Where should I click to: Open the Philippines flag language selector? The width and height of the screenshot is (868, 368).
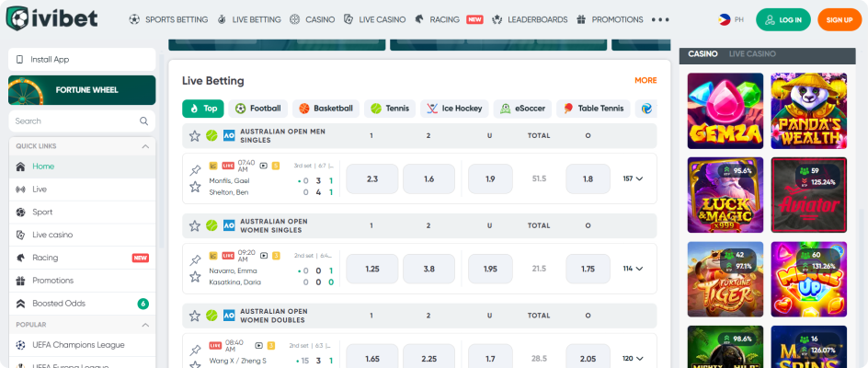[x=731, y=19]
